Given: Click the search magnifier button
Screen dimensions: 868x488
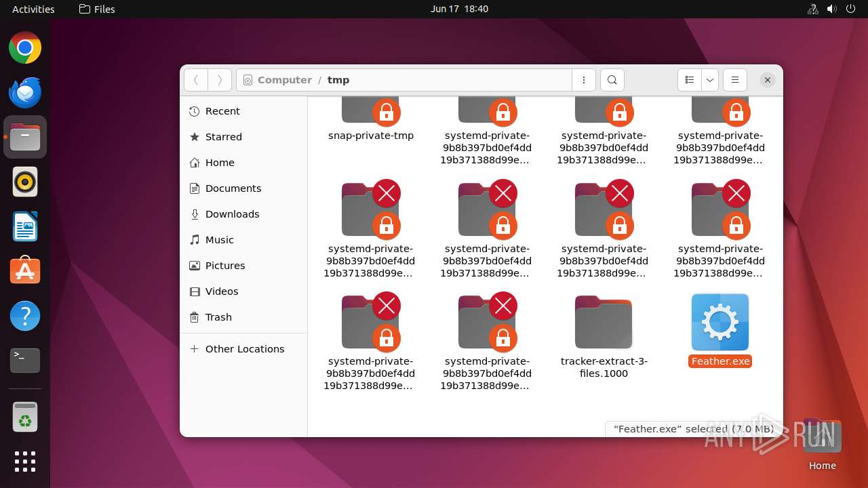Looking at the screenshot, I should (612, 80).
